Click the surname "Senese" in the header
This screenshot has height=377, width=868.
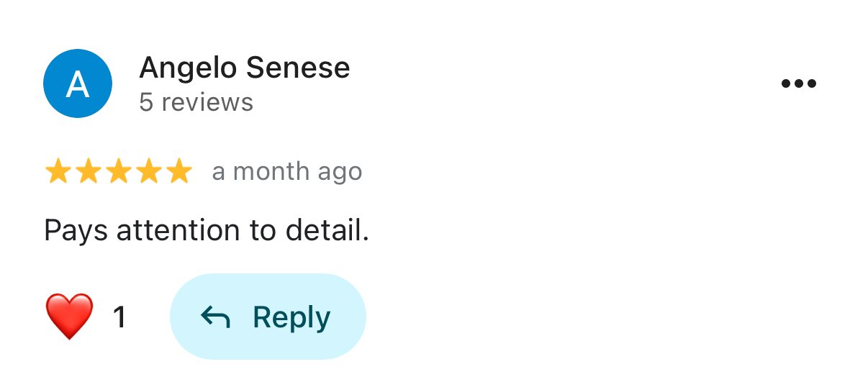point(298,68)
